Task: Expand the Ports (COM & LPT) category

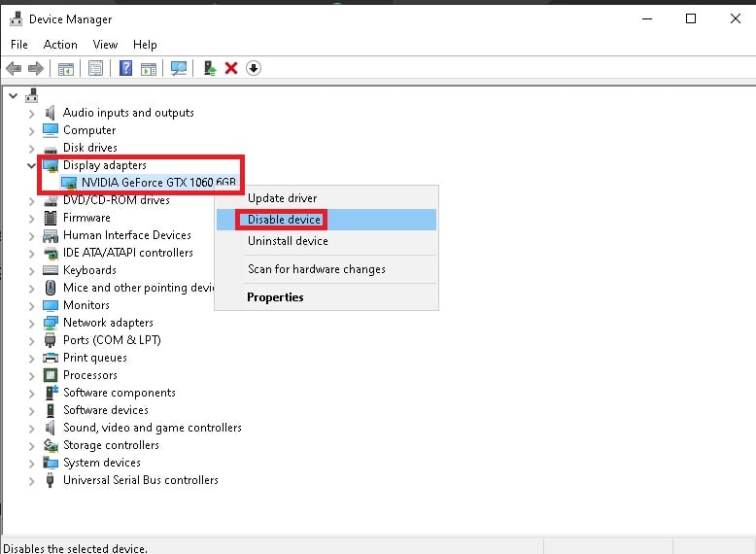Action: (31, 341)
